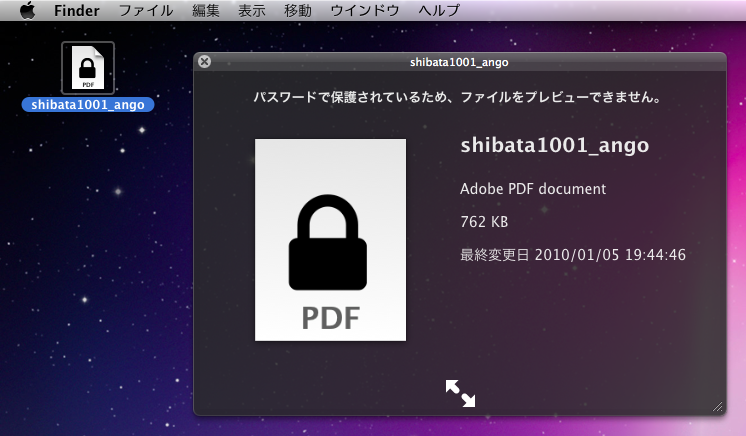Open the ウインドウ menu
This screenshot has height=436, width=746.
[364, 11]
